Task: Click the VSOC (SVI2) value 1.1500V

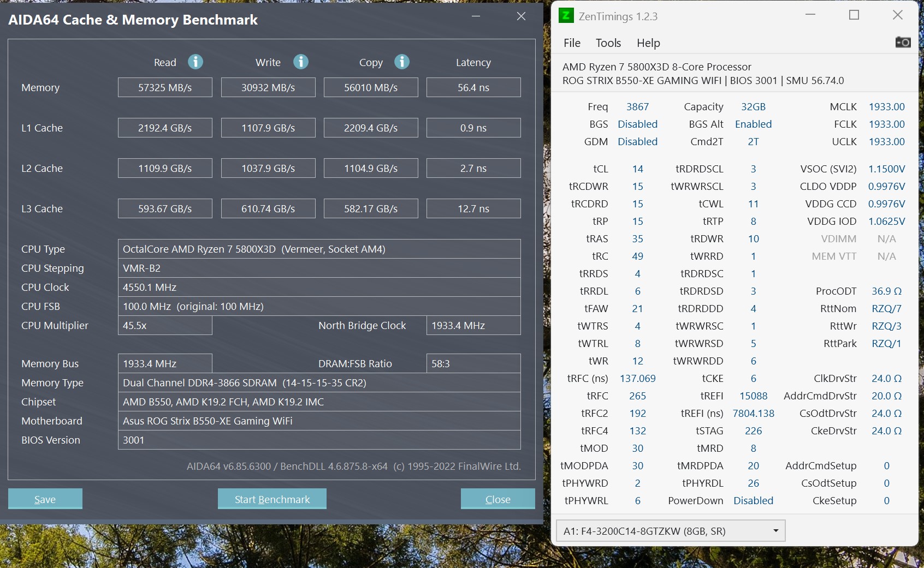Action: click(886, 169)
